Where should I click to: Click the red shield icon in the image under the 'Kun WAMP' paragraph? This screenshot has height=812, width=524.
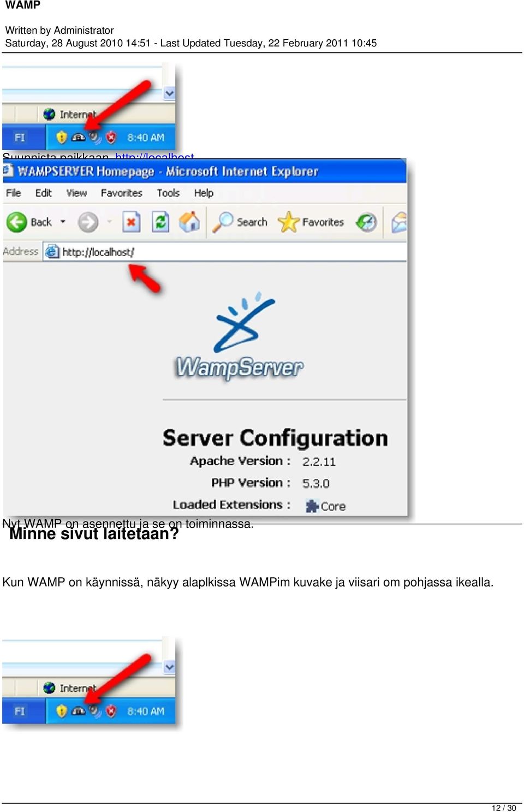coord(111,710)
